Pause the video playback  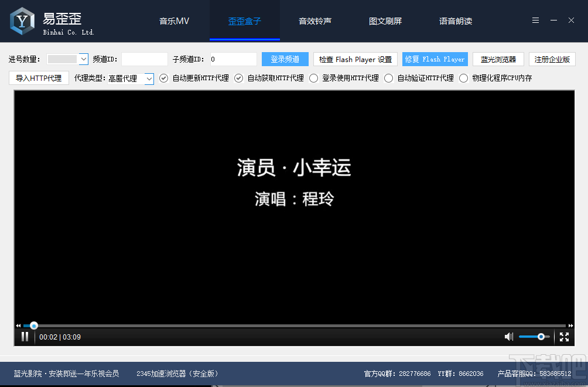(25, 337)
